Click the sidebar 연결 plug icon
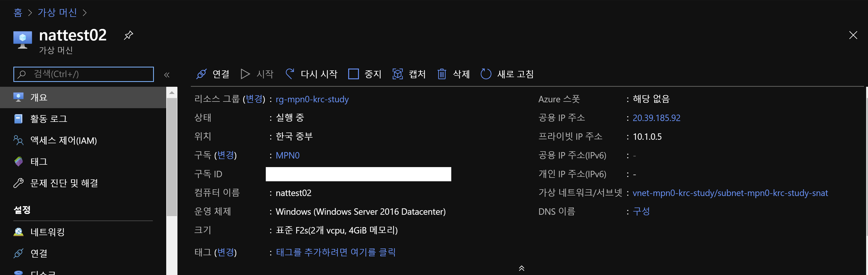 click(x=18, y=253)
